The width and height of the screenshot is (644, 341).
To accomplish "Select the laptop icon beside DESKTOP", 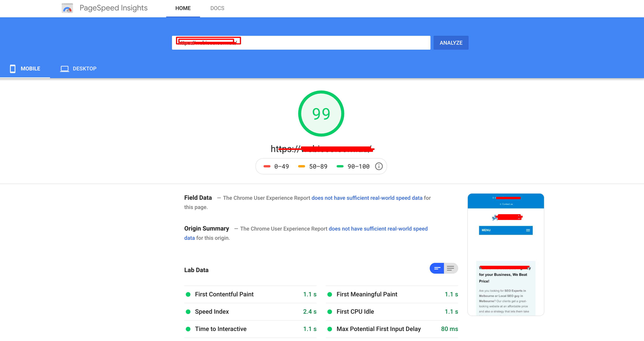I will click(x=64, y=68).
